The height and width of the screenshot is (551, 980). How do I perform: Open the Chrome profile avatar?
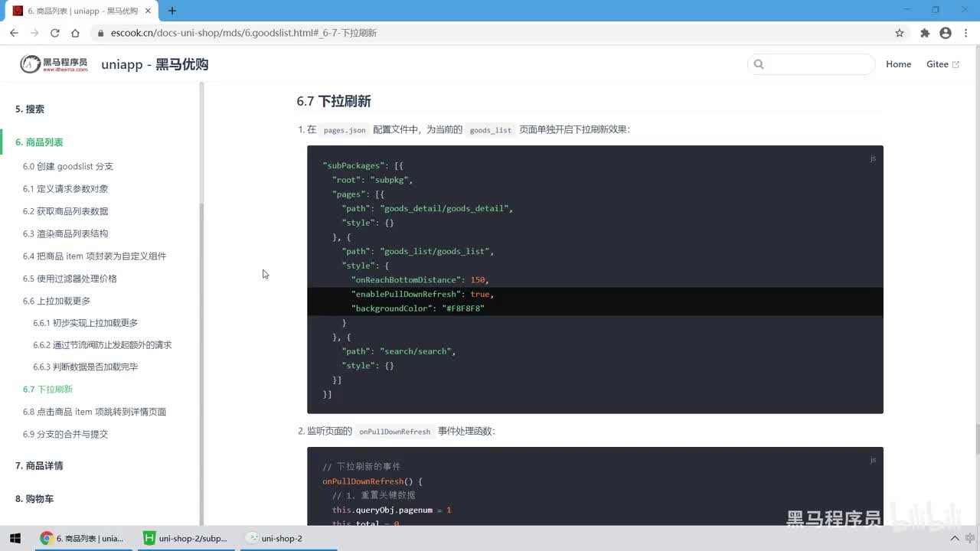[x=946, y=33]
